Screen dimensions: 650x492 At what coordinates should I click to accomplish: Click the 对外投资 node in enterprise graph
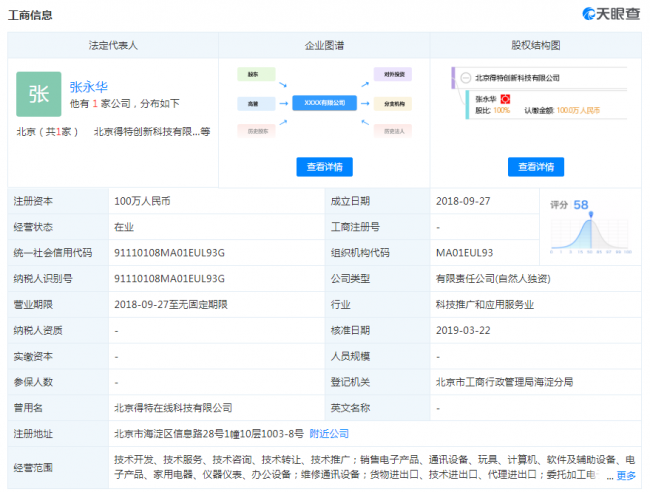pyautogui.click(x=393, y=74)
